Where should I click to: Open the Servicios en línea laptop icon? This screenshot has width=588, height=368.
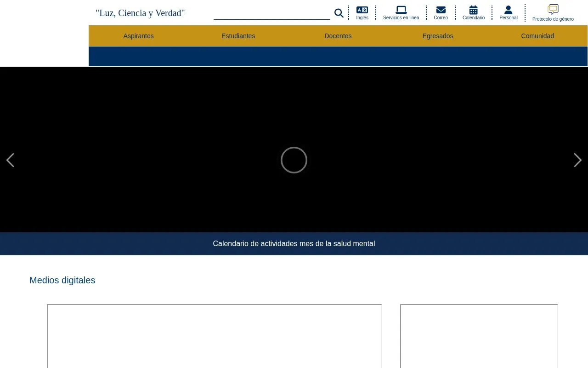(x=401, y=10)
